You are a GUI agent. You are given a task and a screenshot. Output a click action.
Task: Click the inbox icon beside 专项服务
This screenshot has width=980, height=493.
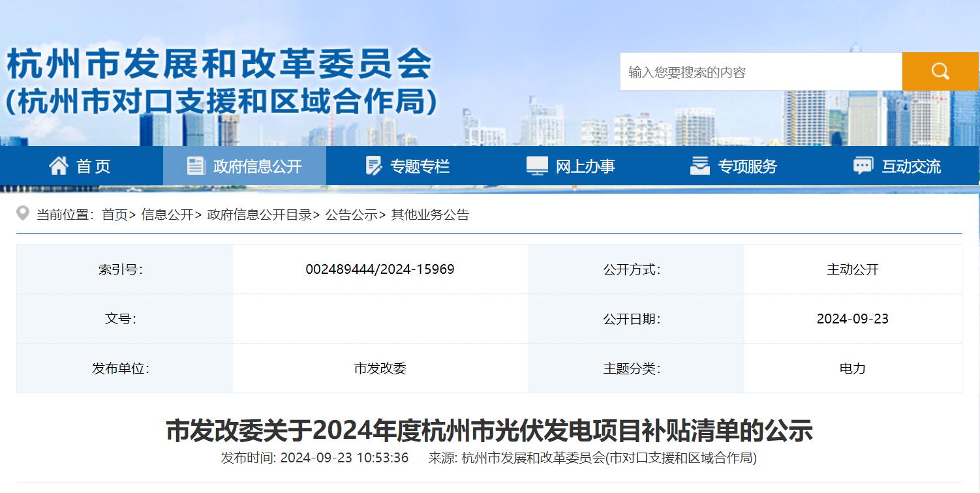[699, 166]
